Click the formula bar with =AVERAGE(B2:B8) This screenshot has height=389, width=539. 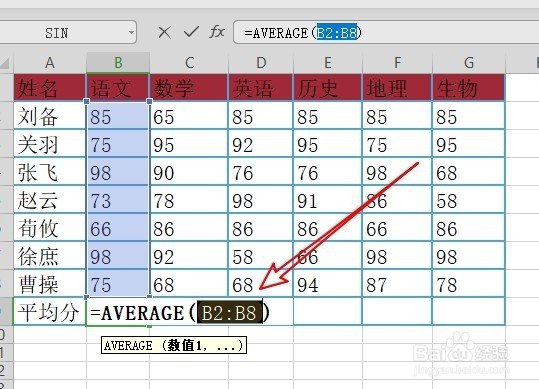click(x=386, y=32)
